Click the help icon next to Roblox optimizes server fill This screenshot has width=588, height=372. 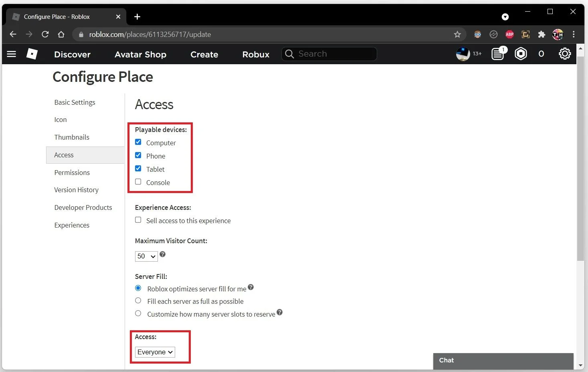(x=251, y=287)
